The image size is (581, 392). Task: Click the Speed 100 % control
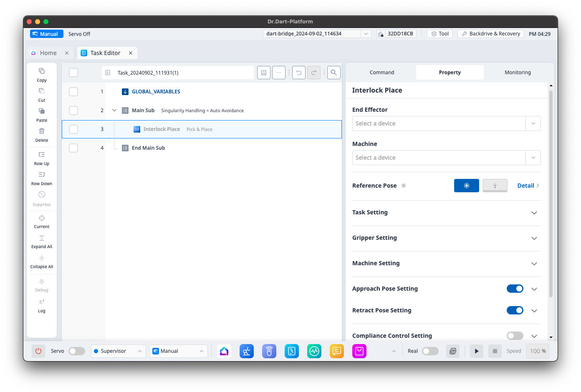coord(538,351)
